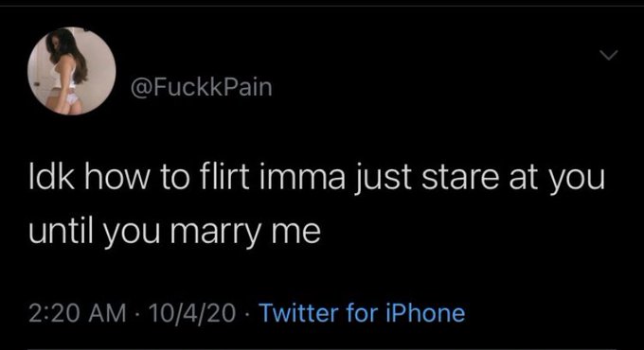Click the word 'Twitter' in source label
The height and width of the screenshot is (350, 644).
coord(299,313)
